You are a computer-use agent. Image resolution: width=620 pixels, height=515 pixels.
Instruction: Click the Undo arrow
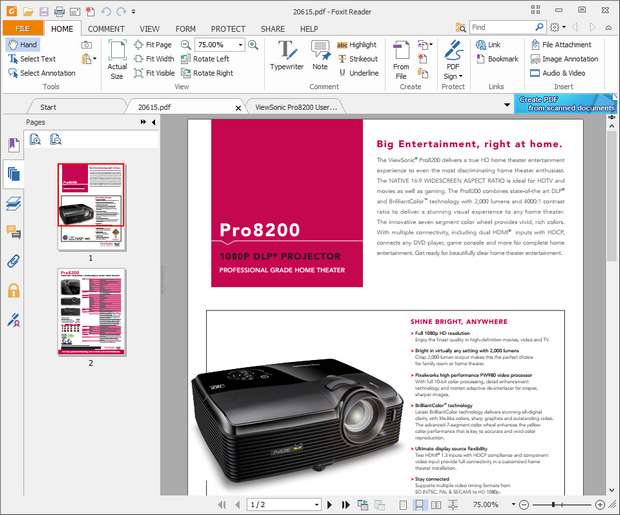pyautogui.click(x=106, y=11)
